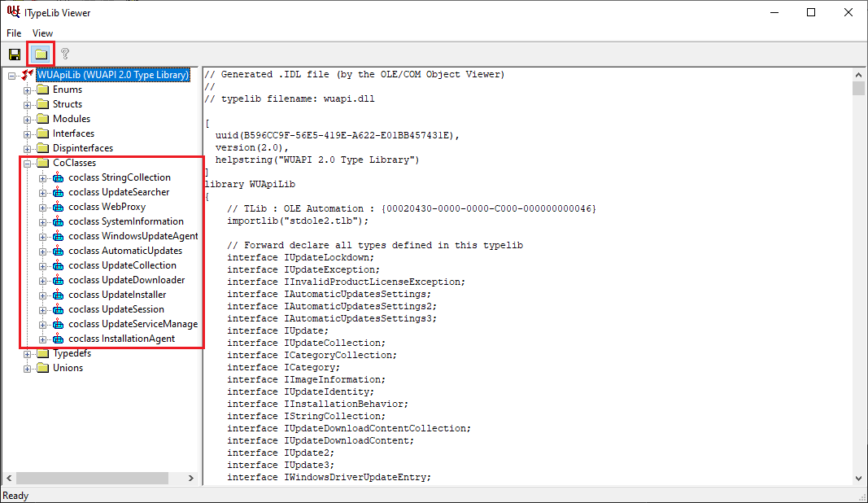Click the coclass WindowsUpdateAgent icon

[x=58, y=236]
